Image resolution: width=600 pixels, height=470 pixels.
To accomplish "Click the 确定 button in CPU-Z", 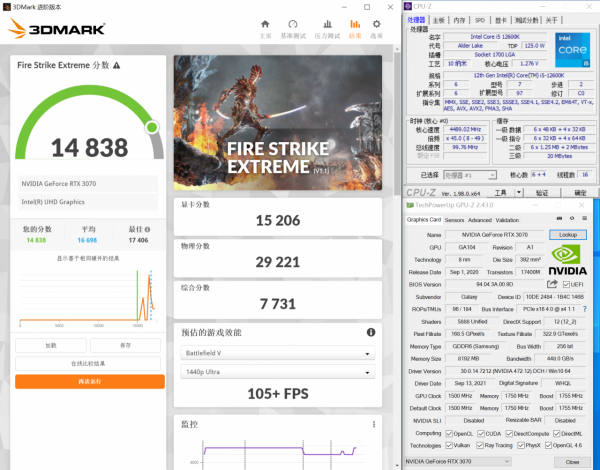I will (580, 193).
